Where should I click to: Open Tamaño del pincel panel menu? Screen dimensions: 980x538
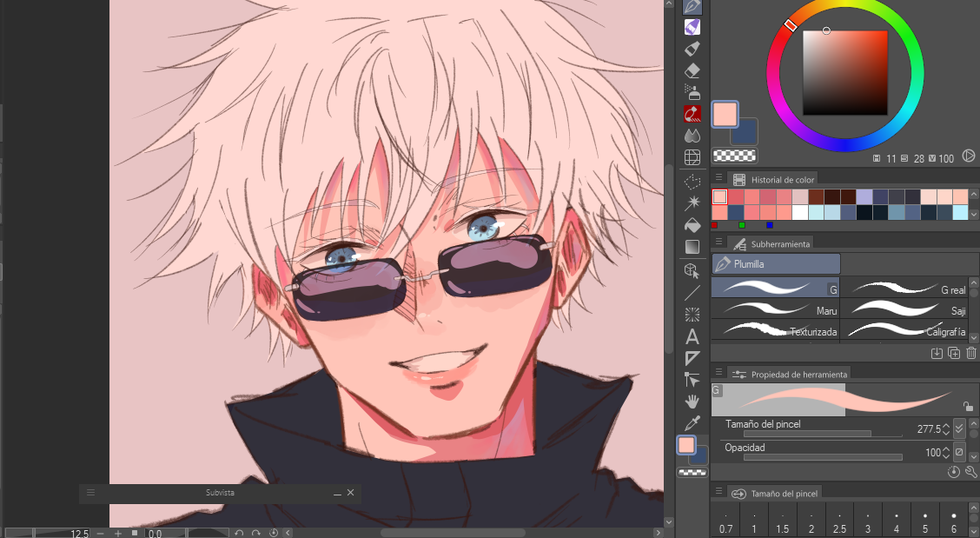718,490
